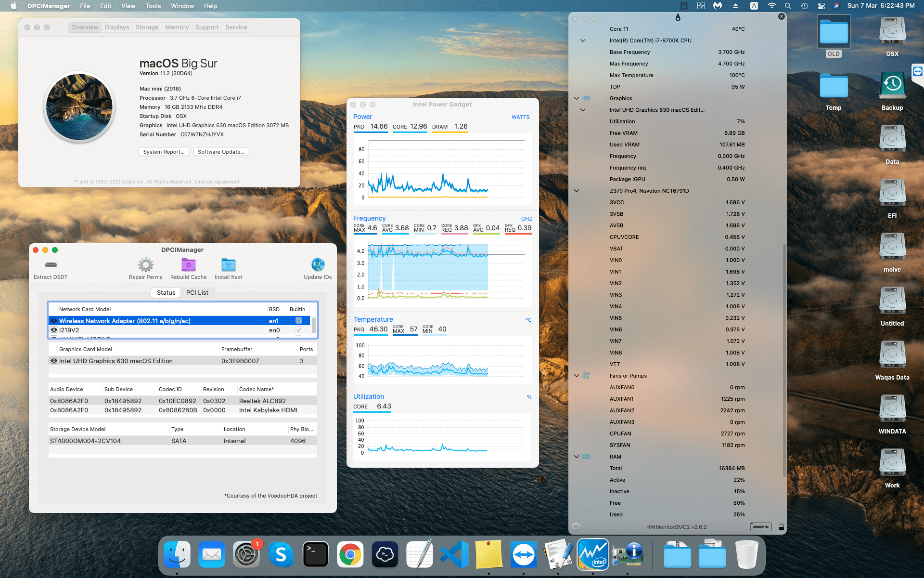Image resolution: width=924 pixels, height=578 pixels.
Task: Open Google Chrome from the Dock
Action: tap(350, 554)
